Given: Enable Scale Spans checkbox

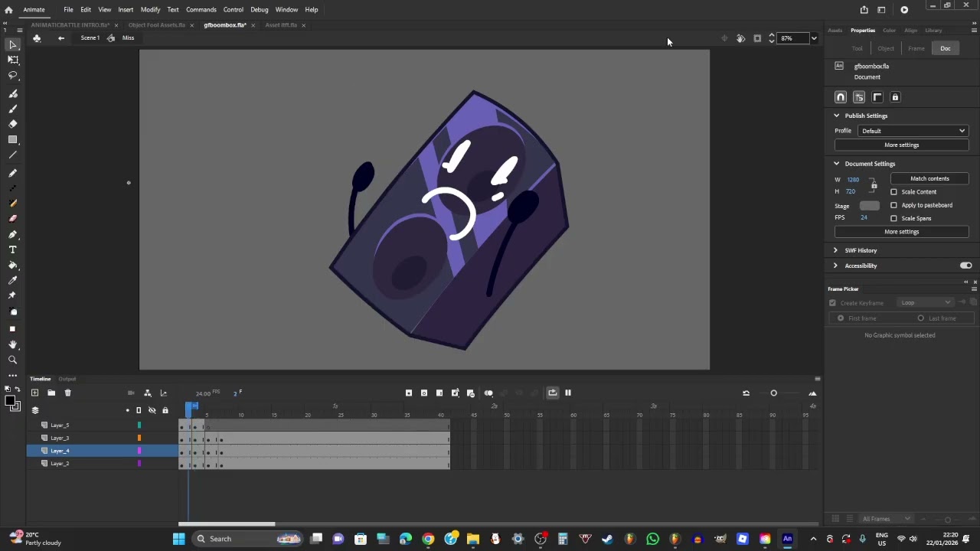Looking at the screenshot, I should [893, 218].
